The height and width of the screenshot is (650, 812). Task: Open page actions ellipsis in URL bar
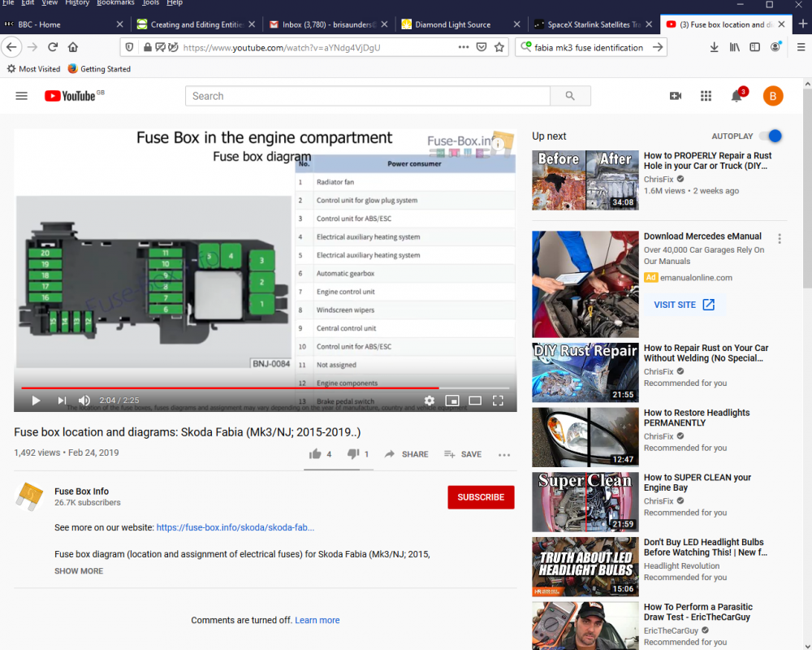(464, 47)
